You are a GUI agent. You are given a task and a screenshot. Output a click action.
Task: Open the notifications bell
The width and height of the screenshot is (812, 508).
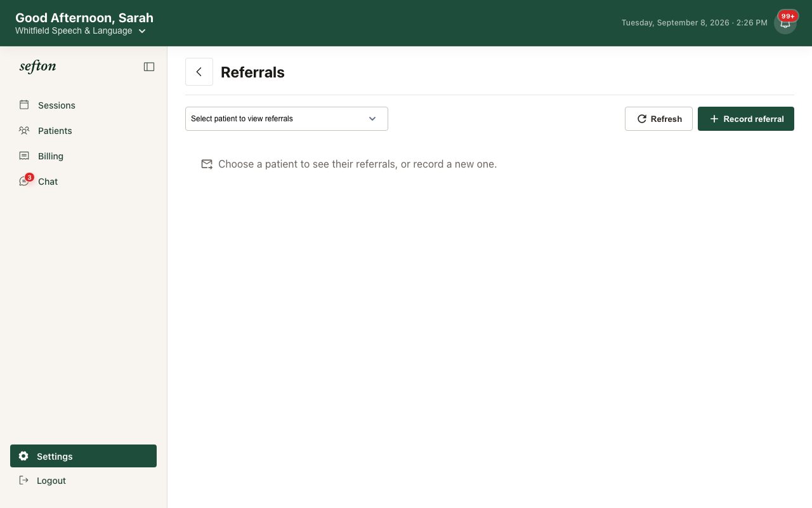pyautogui.click(x=785, y=23)
